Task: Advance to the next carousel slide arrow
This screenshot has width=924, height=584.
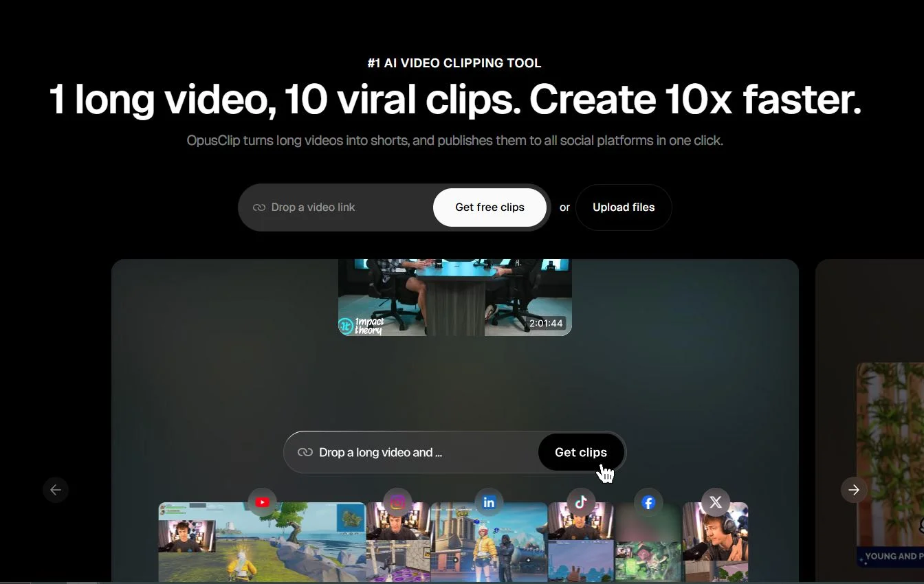Action: pyautogui.click(x=854, y=490)
